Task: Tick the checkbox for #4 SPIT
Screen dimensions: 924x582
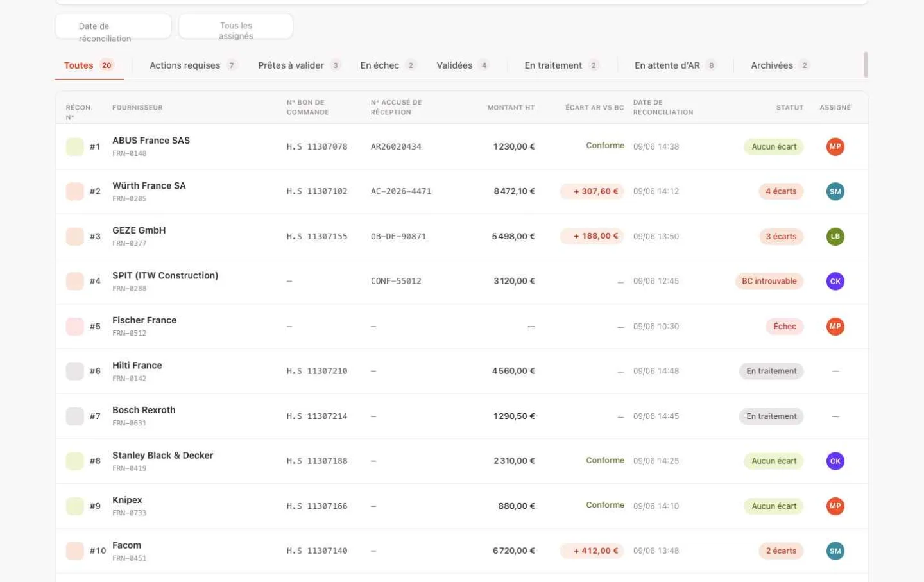Action: 75,281
